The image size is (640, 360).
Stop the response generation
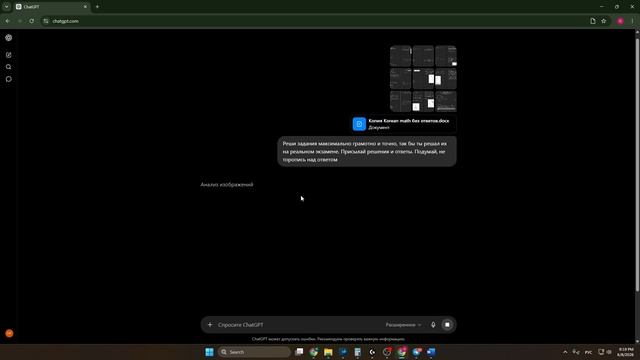(x=447, y=325)
